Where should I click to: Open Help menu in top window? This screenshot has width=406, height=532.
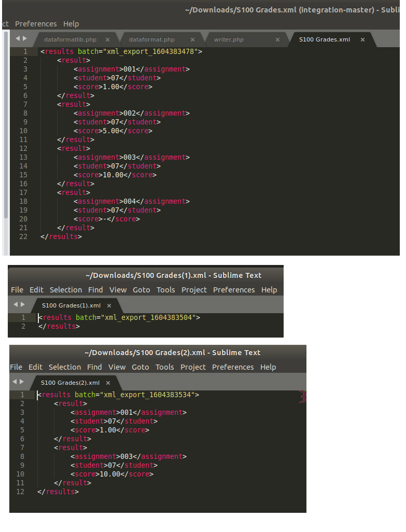click(71, 24)
